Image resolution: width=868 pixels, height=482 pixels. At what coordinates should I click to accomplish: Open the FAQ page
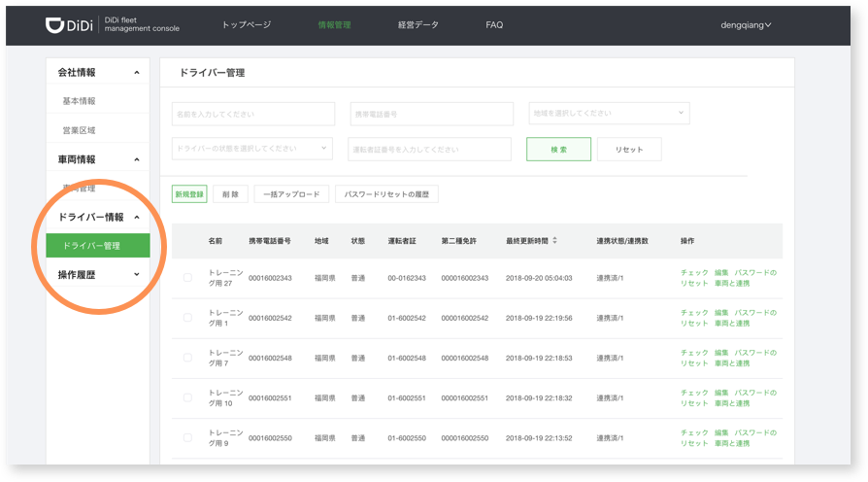point(494,25)
